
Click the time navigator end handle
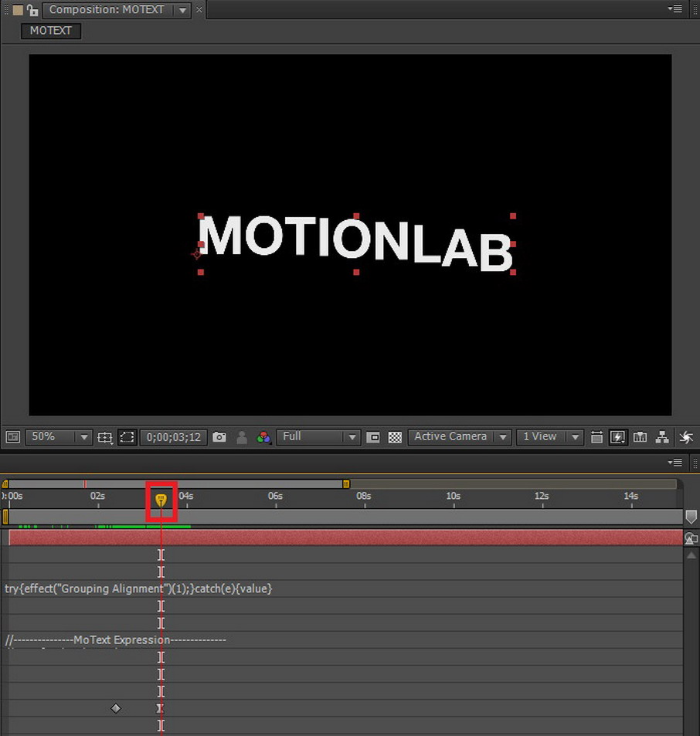[x=346, y=484]
